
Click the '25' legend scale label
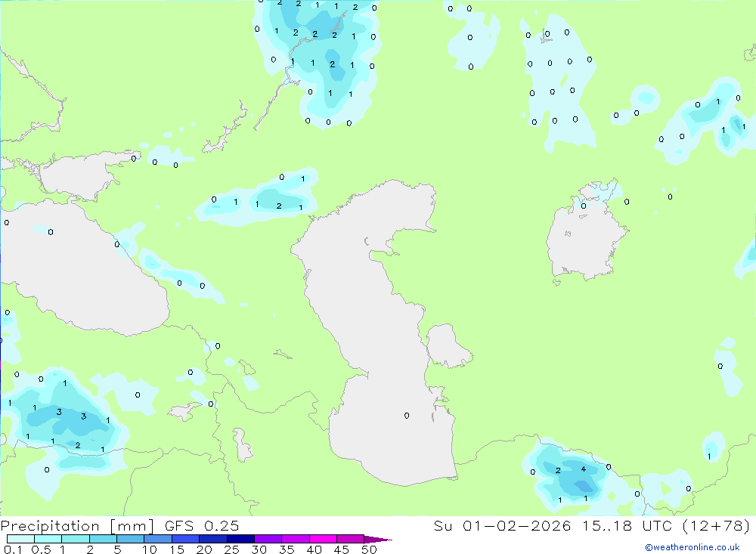coord(232,549)
